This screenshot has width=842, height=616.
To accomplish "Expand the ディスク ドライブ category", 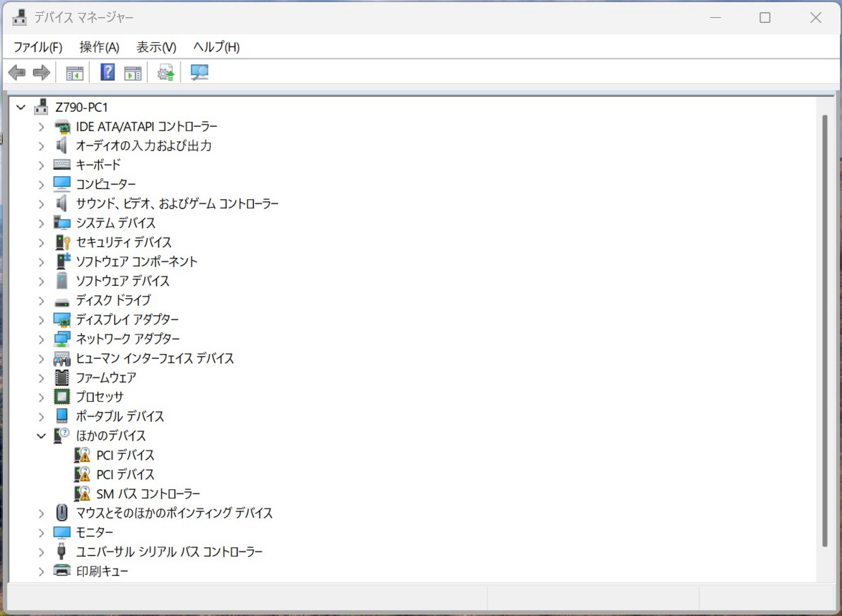I will [41, 300].
